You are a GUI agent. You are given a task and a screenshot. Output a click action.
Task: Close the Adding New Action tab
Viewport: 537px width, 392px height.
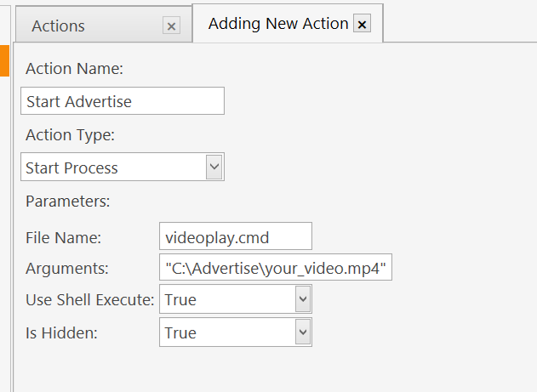(x=362, y=25)
